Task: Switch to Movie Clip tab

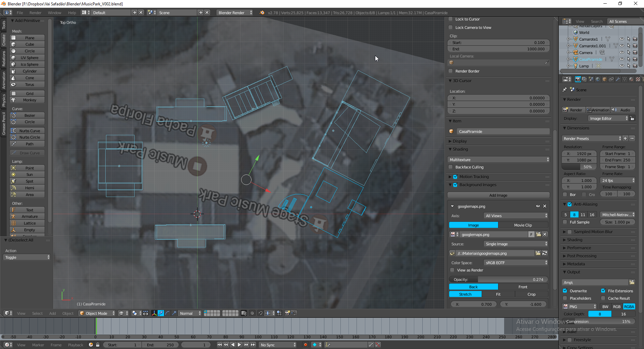Action: (523, 225)
